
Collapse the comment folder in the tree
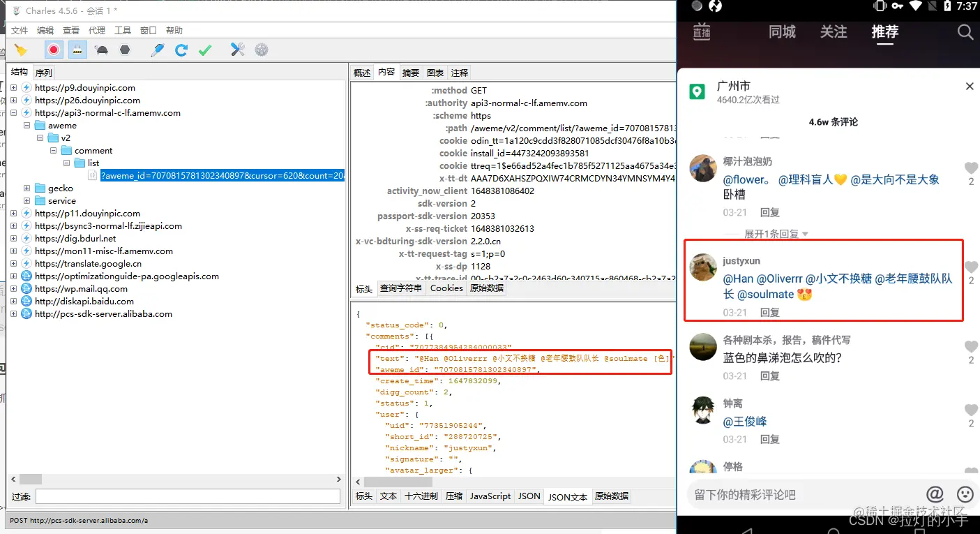click(53, 151)
